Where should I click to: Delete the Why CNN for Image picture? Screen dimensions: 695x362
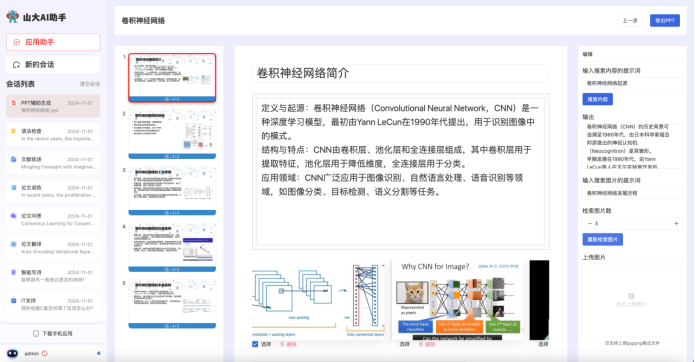[421, 344]
